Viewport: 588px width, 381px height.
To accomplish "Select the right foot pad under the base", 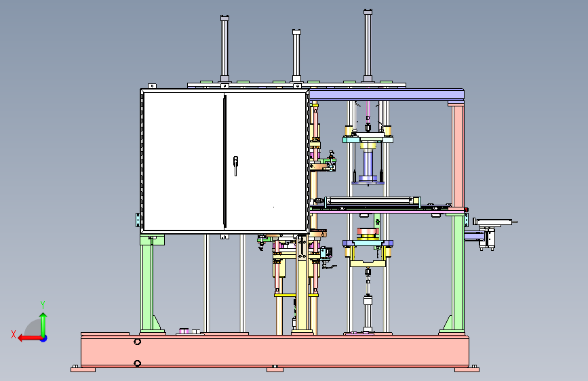I will click(467, 369).
